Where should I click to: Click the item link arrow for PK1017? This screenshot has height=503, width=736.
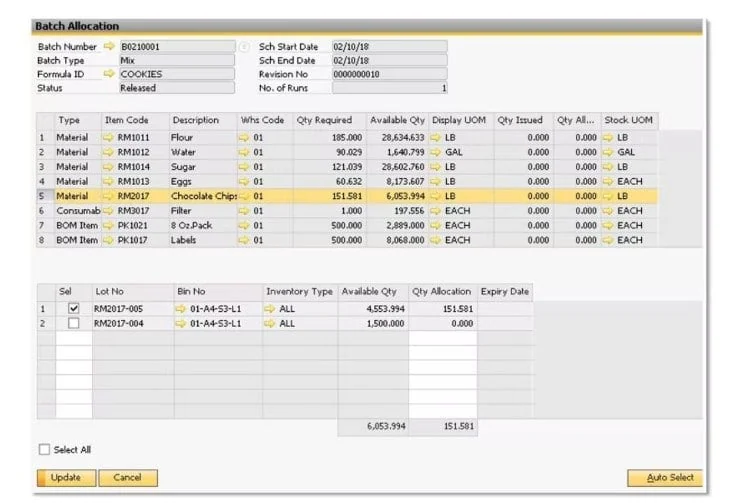(108, 240)
